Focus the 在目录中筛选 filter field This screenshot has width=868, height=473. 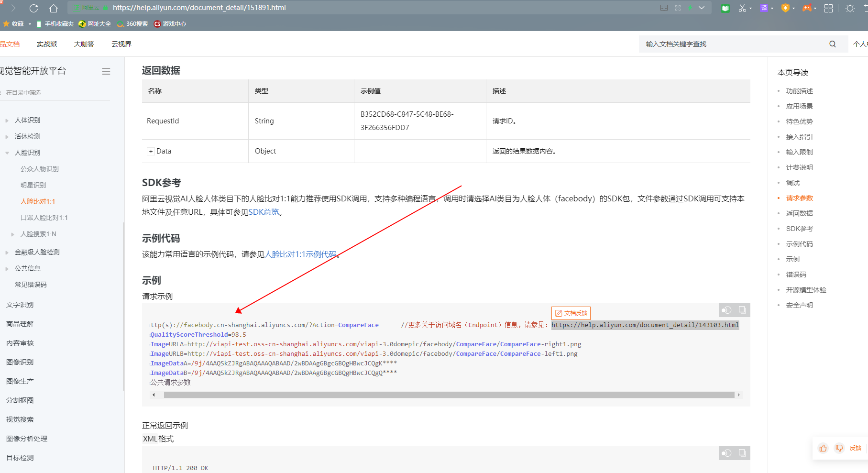pyautogui.click(x=55, y=93)
